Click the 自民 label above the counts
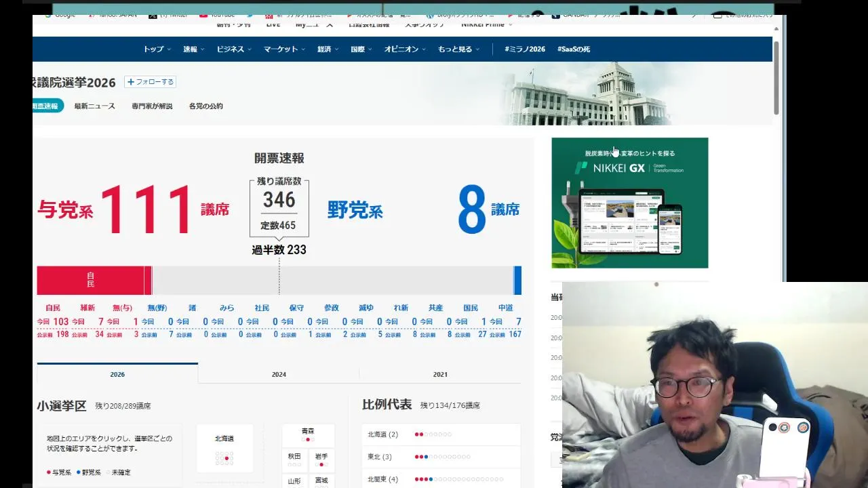 click(x=53, y=308)
